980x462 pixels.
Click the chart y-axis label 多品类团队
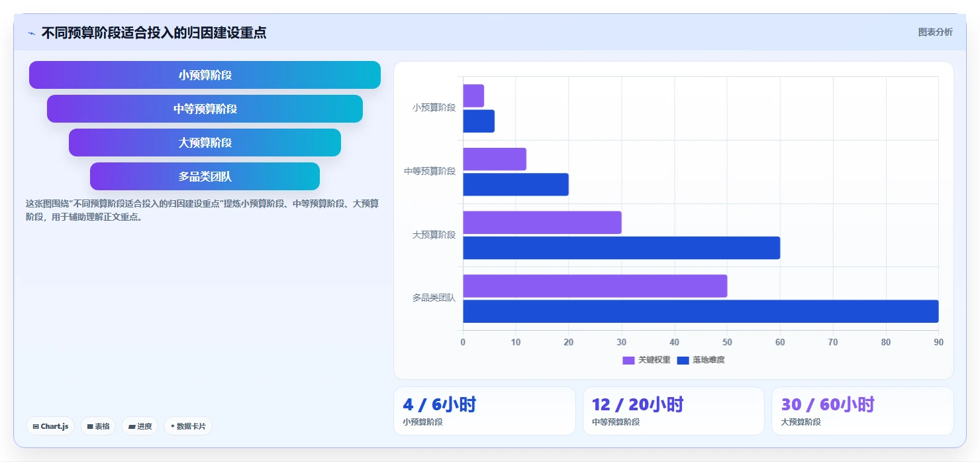click(434, 298)
